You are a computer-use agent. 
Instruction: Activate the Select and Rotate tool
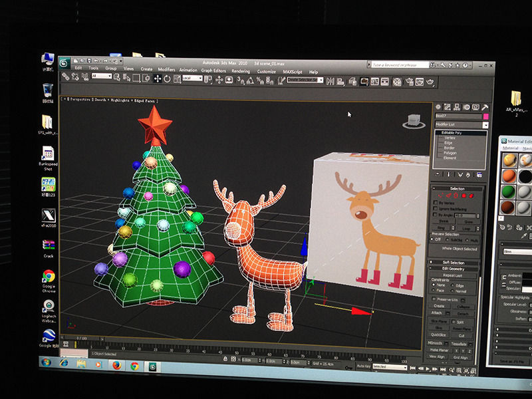pyautogui.click(x=168, y=79)
